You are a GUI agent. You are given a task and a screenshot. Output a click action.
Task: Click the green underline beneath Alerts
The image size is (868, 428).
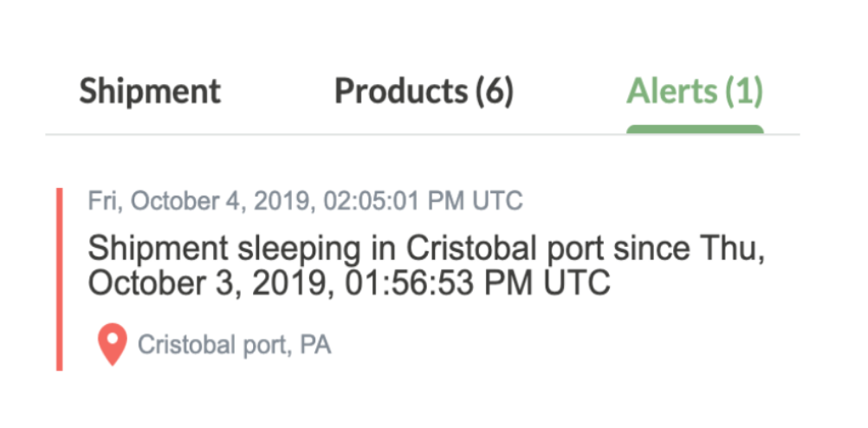695,130
